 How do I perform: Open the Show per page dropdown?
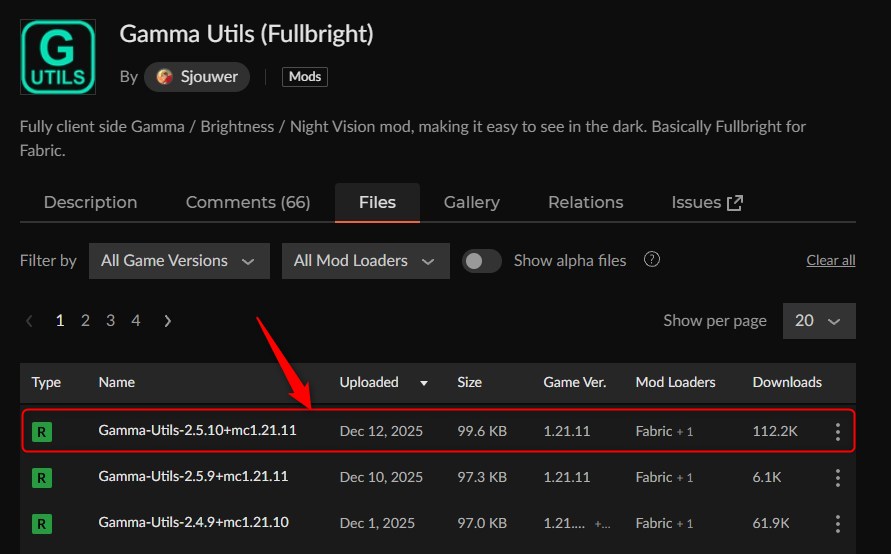click(818, 321)
